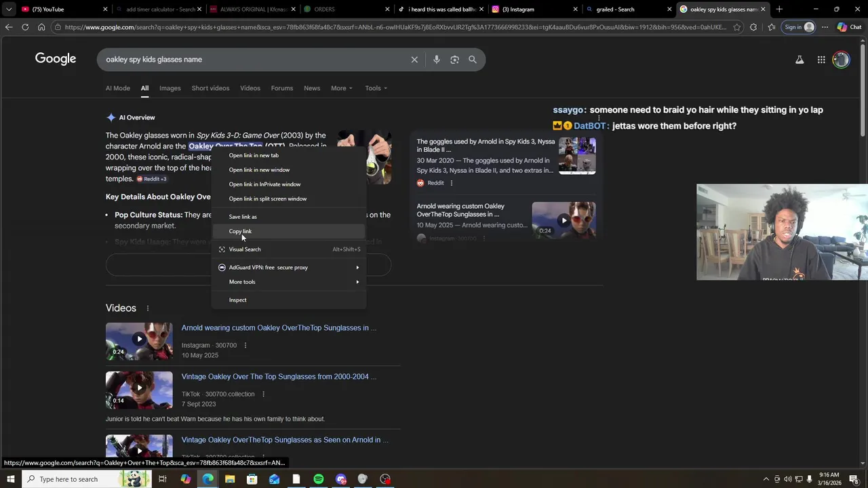
Task: Select the Forums search tab
Action: pos(282,88)
